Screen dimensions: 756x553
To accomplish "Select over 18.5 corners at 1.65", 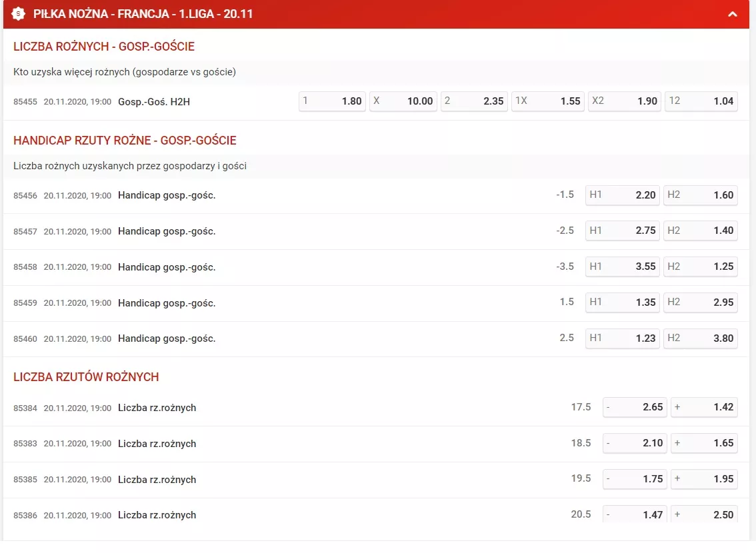I will (x=704, y=443).
